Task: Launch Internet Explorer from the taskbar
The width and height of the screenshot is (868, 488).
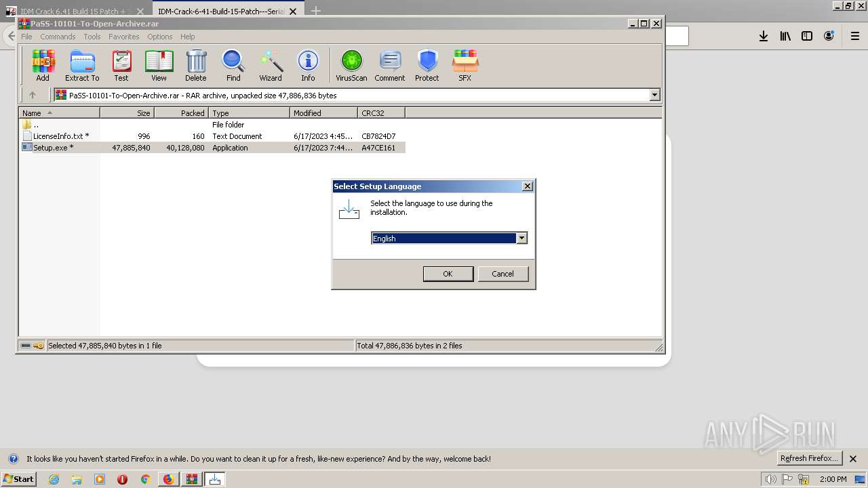Action: (54, 479)
